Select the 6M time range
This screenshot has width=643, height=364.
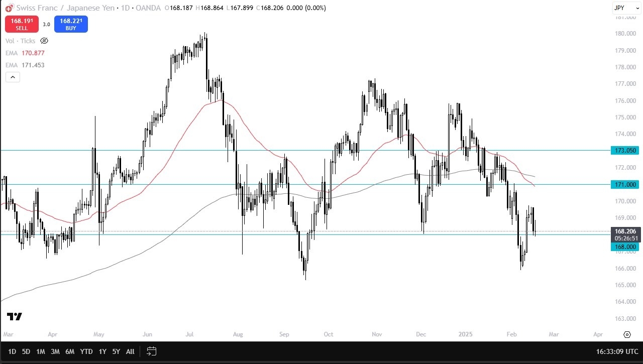coord(70,351)
